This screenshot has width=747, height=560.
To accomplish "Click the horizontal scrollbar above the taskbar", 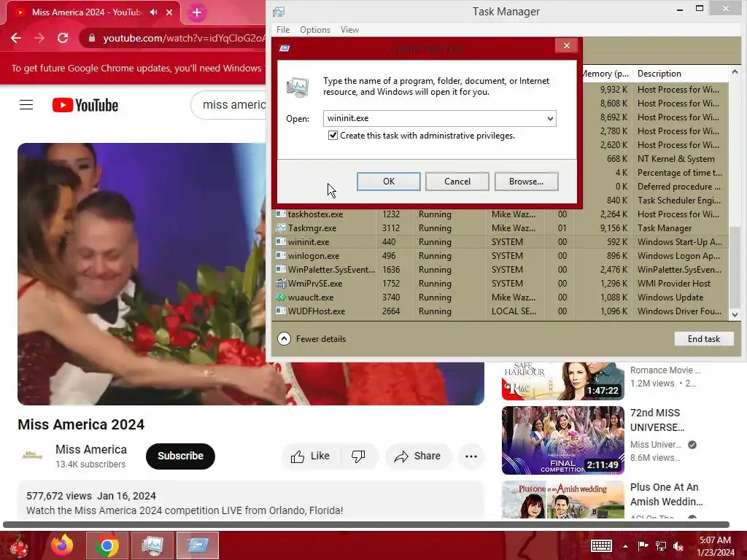I will [x=366, y=524].
